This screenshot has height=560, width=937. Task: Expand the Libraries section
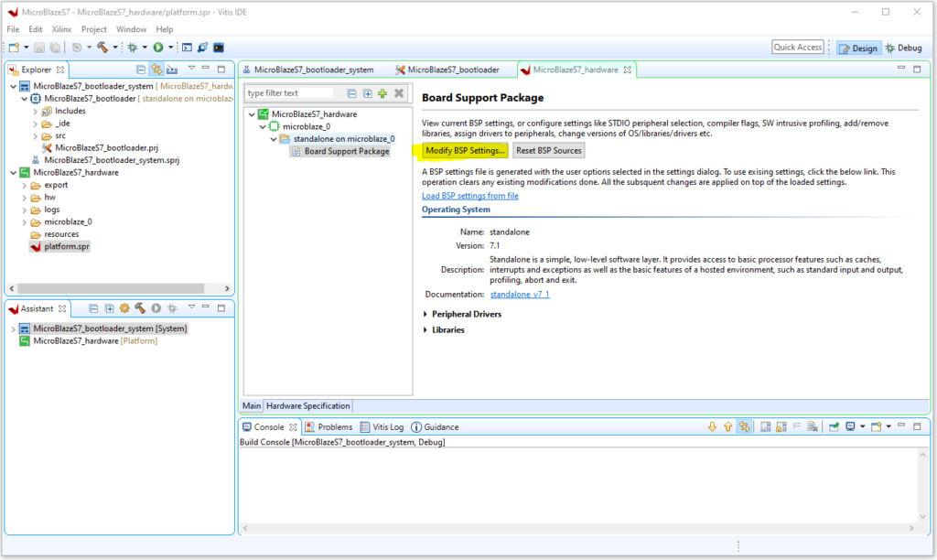[x=447, y=329]
